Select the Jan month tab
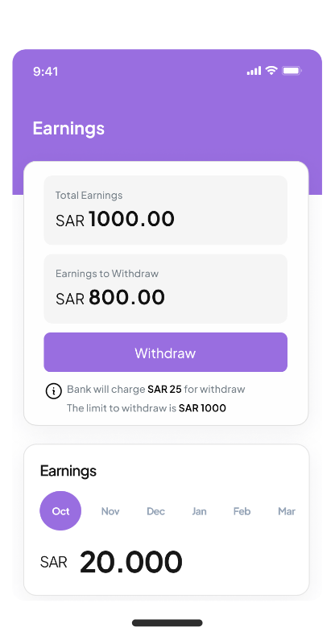The height and width of the screenshot is (644, 335). tap(200, 511)
